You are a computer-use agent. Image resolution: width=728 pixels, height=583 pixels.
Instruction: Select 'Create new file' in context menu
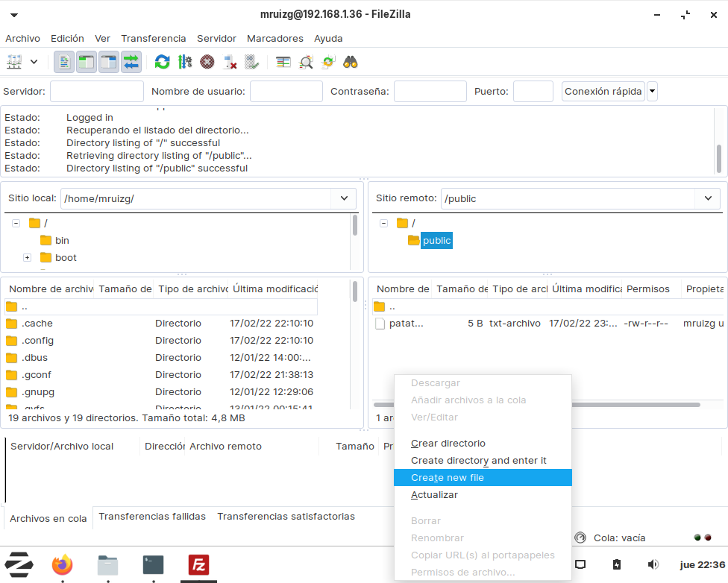448,478
